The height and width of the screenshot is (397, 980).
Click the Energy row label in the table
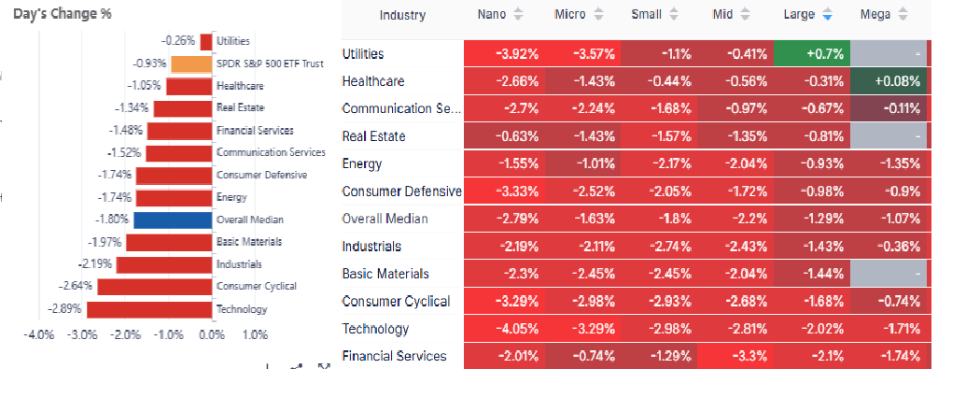362,164
